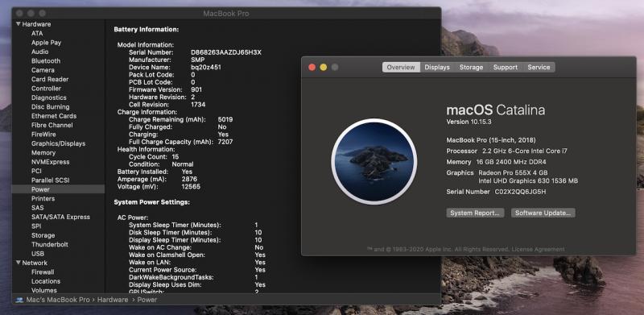
Task: Click Power in the path bar
Action: pos(147,300)
